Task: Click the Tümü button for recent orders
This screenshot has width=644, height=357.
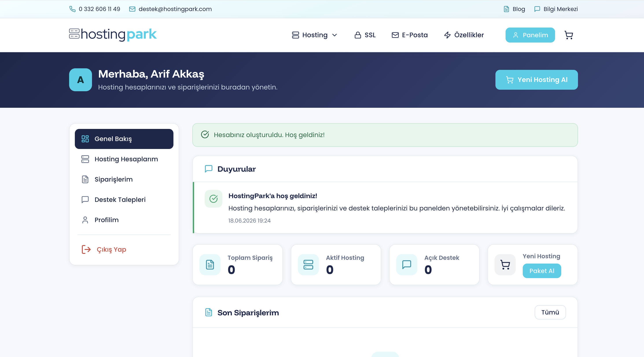Action: click(550, 312)
